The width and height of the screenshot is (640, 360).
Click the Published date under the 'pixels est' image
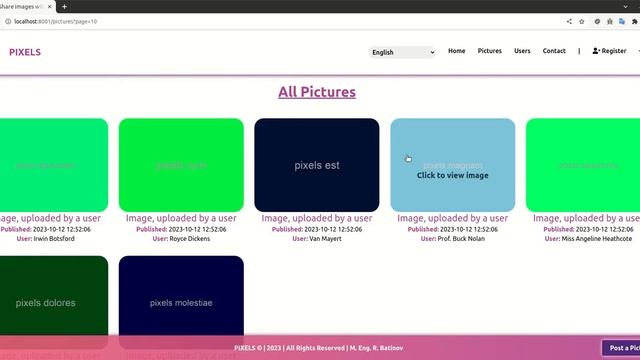point(317,229)
